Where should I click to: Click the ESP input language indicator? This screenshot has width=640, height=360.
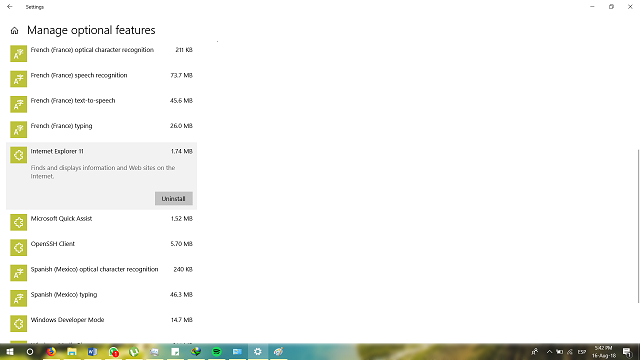point(582,351)
